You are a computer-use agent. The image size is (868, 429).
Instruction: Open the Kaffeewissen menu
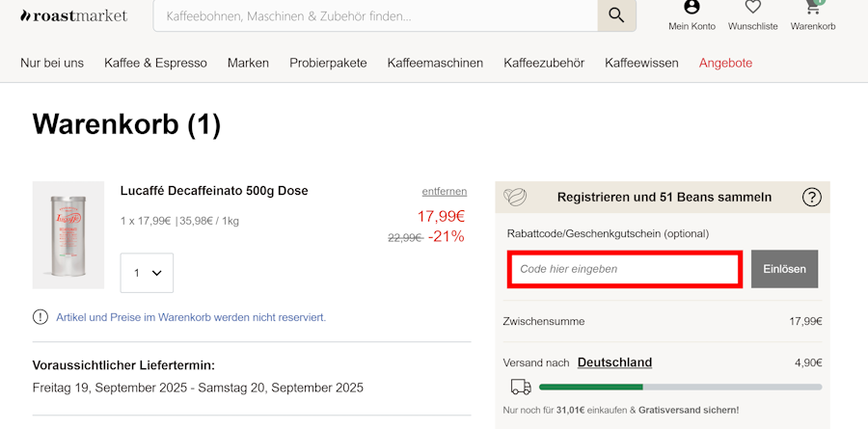point(641,63)
